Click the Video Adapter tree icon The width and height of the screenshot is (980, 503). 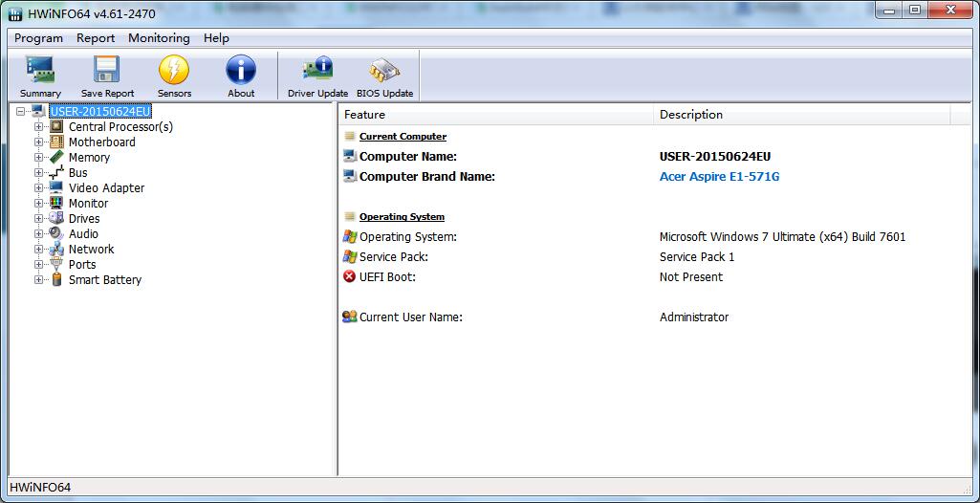coord(56,187)
